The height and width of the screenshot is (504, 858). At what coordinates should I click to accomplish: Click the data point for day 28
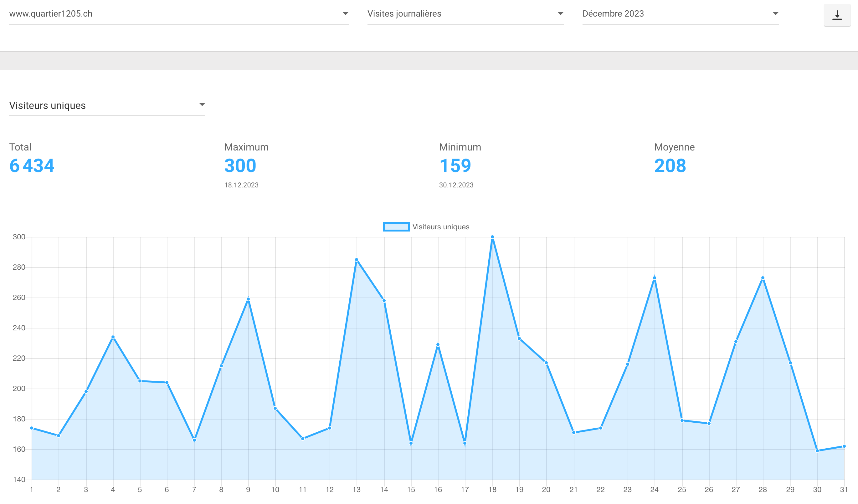coord(763,278)
